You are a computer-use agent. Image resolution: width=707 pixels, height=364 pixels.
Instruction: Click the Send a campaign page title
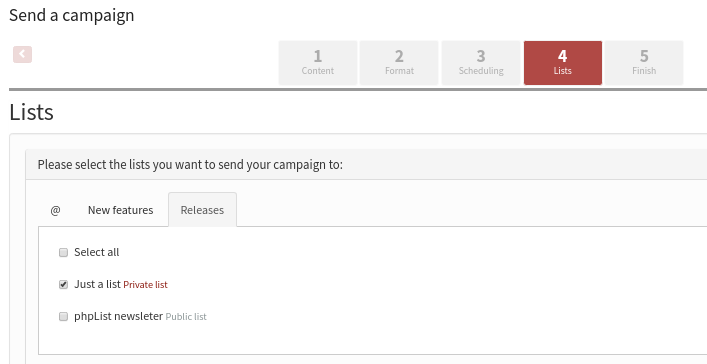pyautogui.click(x=72, y=15)
